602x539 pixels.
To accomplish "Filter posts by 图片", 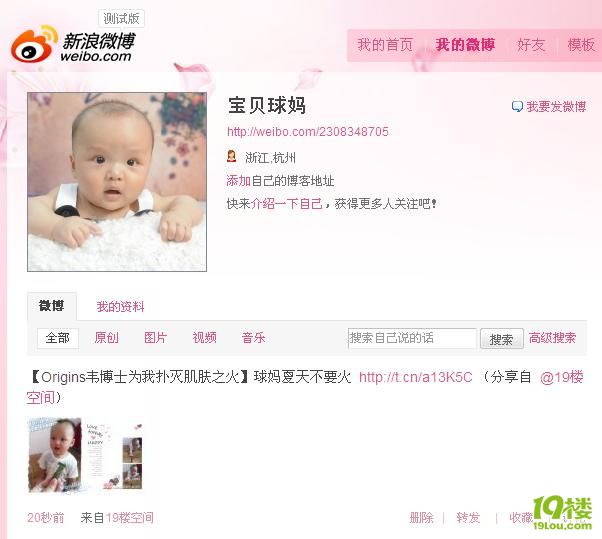I will pyautogui.click(x=155, y=338).
